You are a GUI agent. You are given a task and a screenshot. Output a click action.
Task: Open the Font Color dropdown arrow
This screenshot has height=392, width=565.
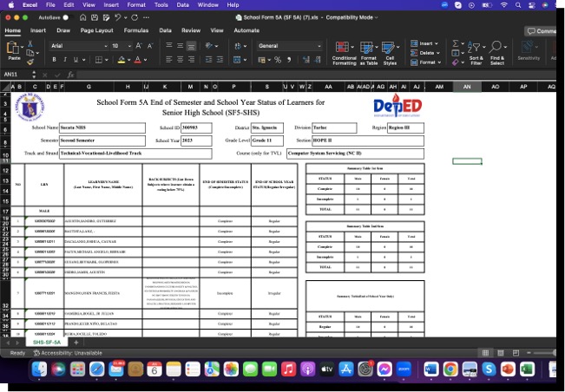tap(145, 60)
